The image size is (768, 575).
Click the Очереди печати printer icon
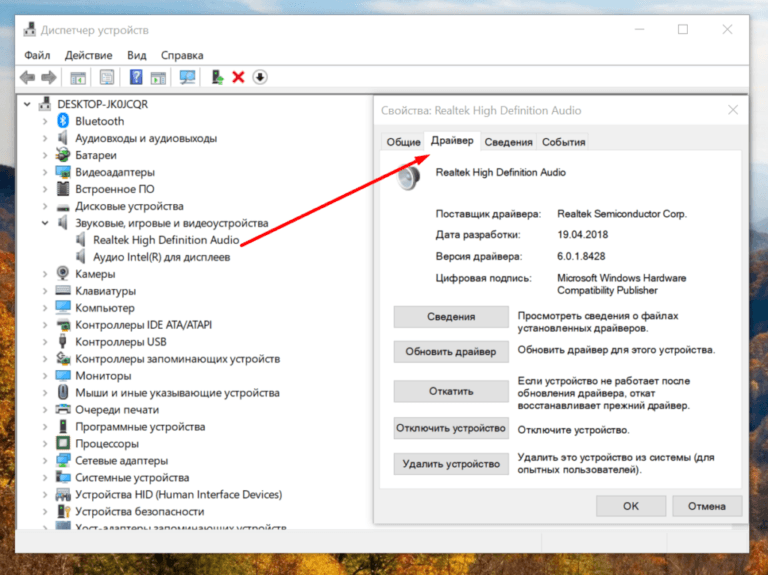63,409
